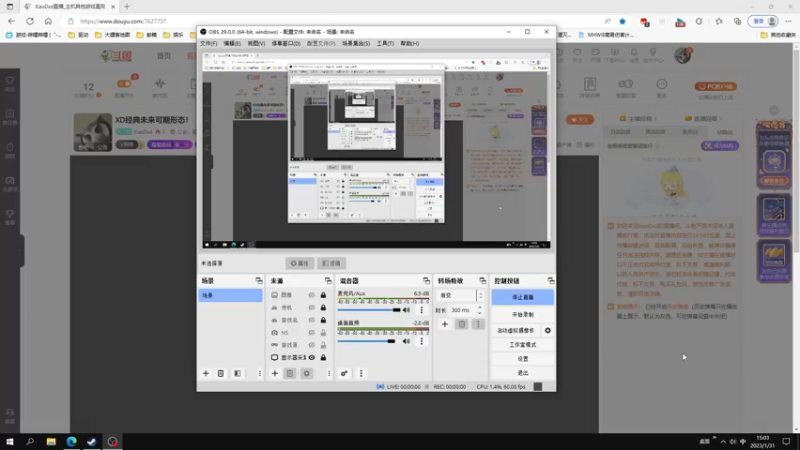800x450 pixels.
Task: Toggle visibility of the second source row
Action: click(312, 308)
